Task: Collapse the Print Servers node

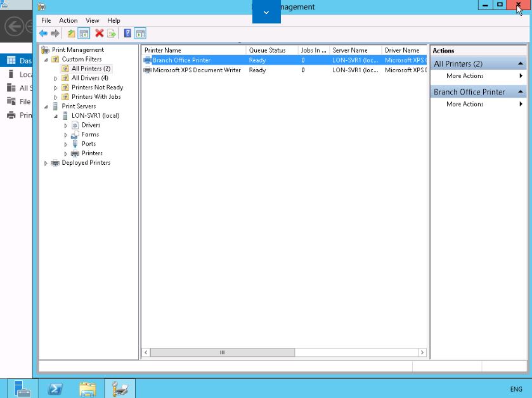Action: pos(46,107)
